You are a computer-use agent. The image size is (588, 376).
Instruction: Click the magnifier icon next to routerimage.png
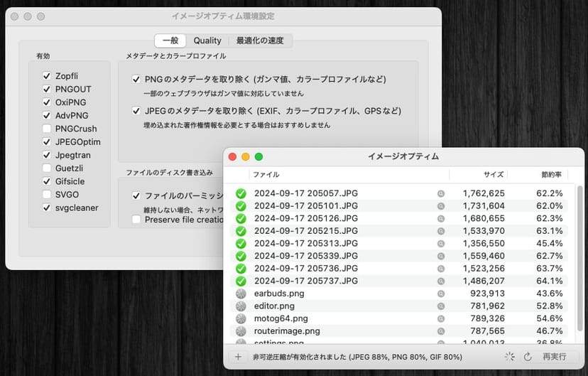[x=441, y=331]
